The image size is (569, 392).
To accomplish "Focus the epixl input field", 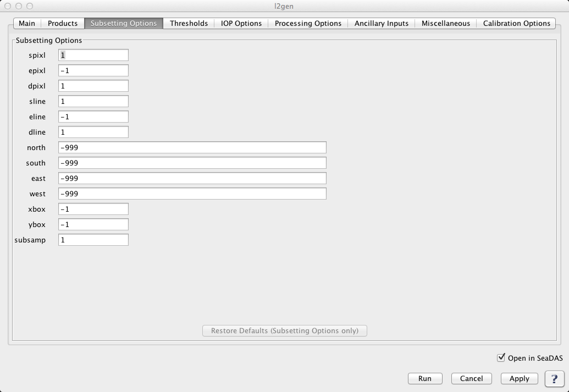I will 93,70.
